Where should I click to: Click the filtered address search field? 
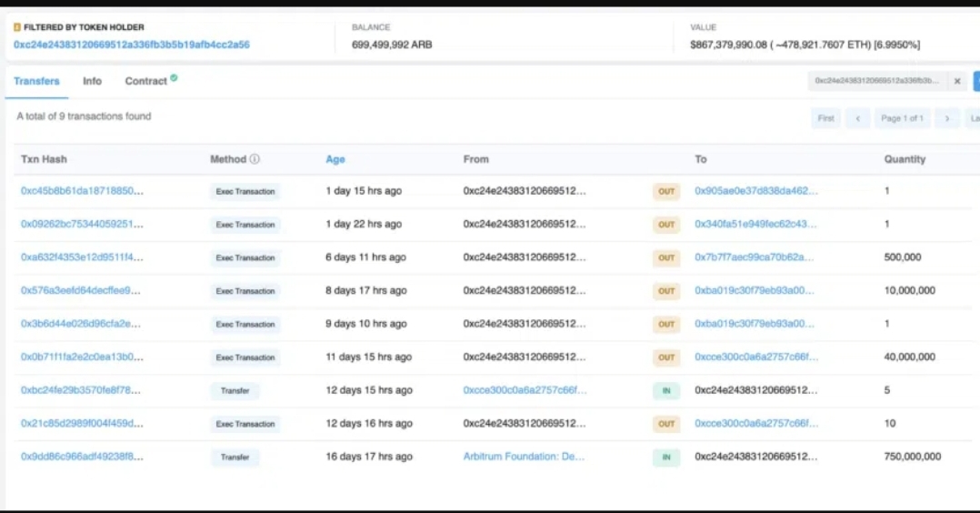coord(877,81)
